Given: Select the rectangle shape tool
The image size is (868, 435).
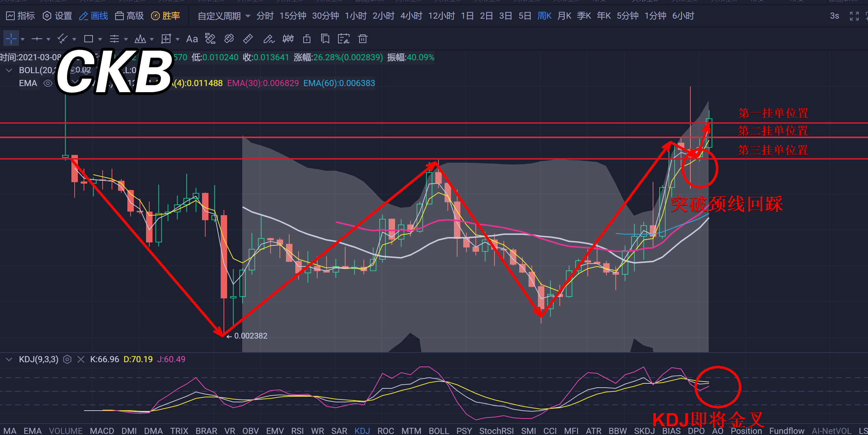Looking at the screenshot, I should [89, 39].
